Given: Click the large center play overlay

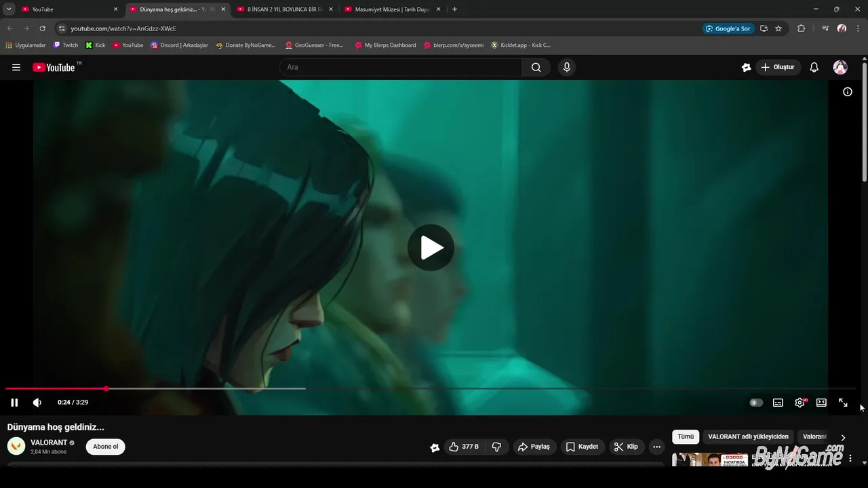Looking at the screenshot, I should coord(431,247).
